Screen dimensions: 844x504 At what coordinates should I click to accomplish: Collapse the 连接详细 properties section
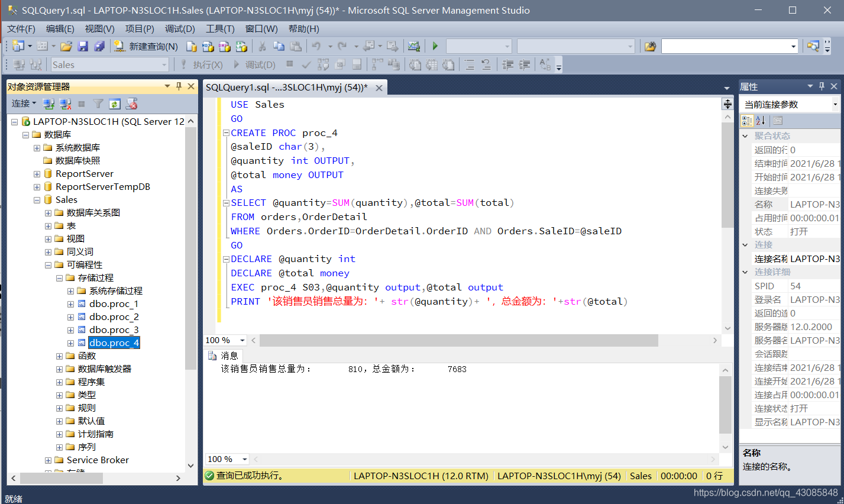click(x=745, y=272)
